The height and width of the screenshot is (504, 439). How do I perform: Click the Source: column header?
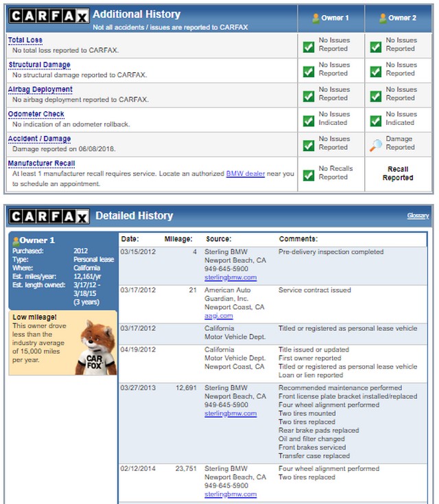[x=218, y=239]
